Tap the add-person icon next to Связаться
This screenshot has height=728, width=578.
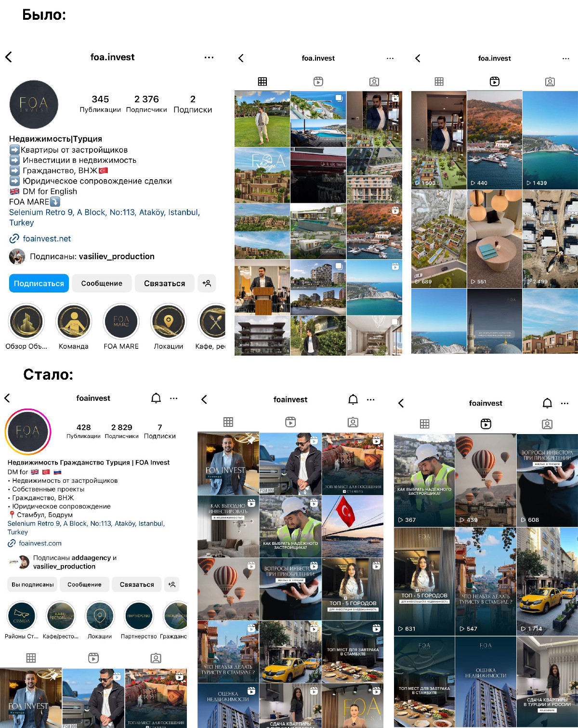[207, 283]
